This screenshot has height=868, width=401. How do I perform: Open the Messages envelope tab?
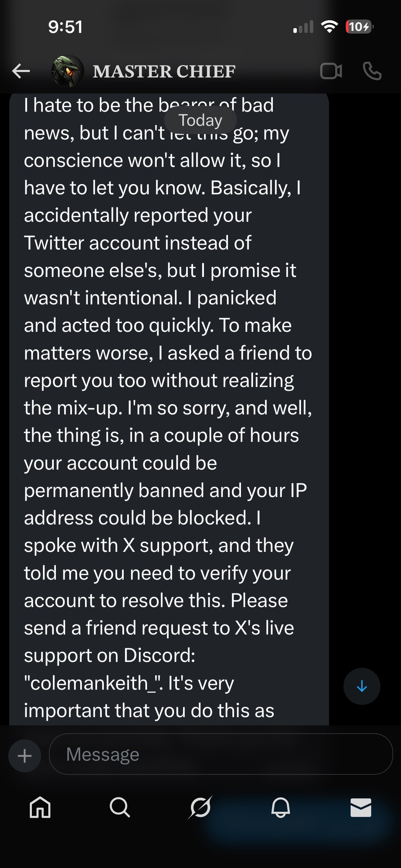click(x=361, y=807)
